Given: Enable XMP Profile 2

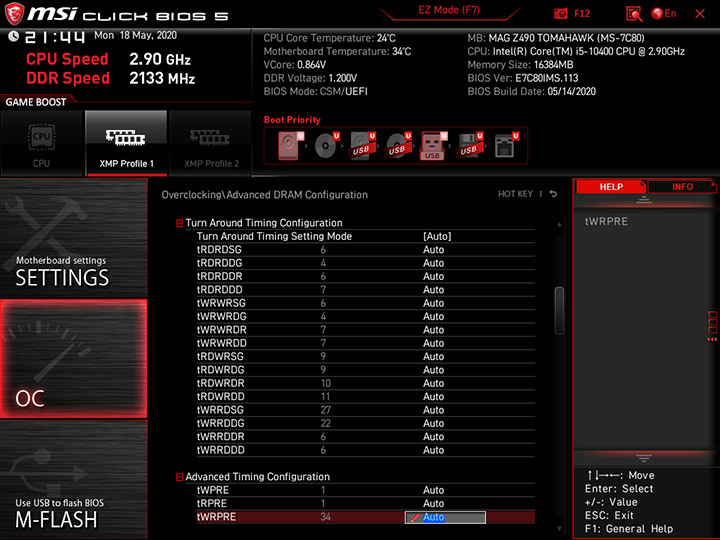Looking at the screenshot, I should coord(211,143).
